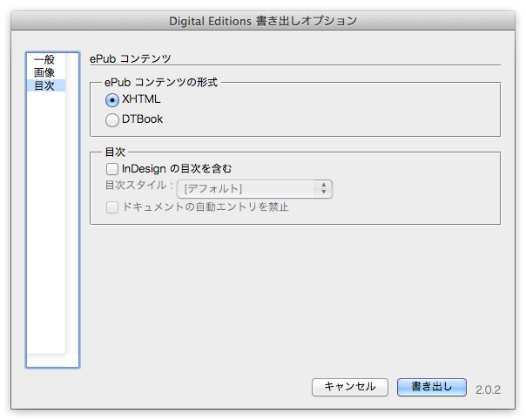Click the ePub コンテンツの形式 group label
Screen dimensions: 526x420
[161, 82]
